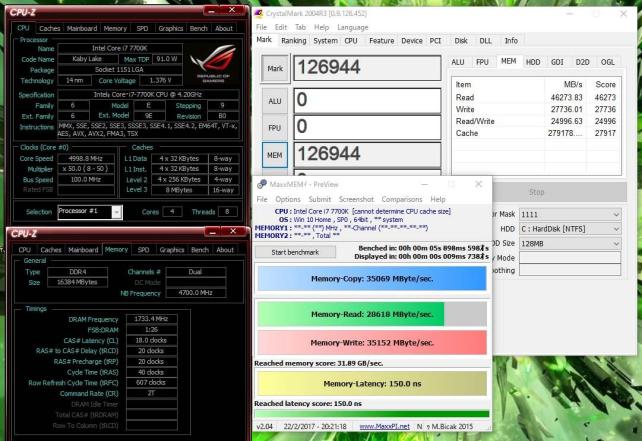Open MaxxMEM Options menu
The width and height of the screenshot is (642, 441).
(x=288, y=199)
